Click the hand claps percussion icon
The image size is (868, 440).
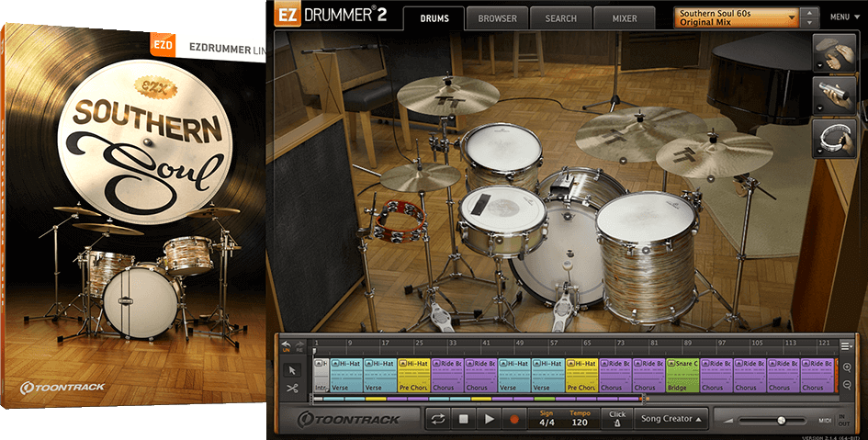[x=835, y=52]
